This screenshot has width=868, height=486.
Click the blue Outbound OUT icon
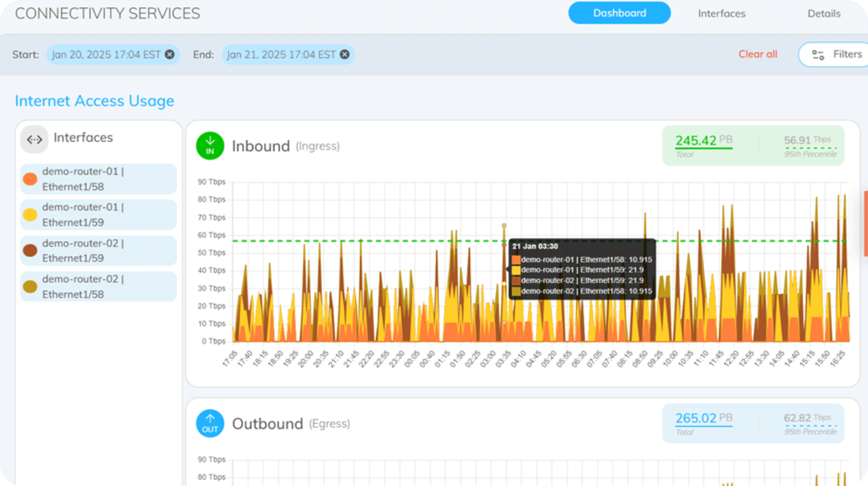tap(210, 423)
